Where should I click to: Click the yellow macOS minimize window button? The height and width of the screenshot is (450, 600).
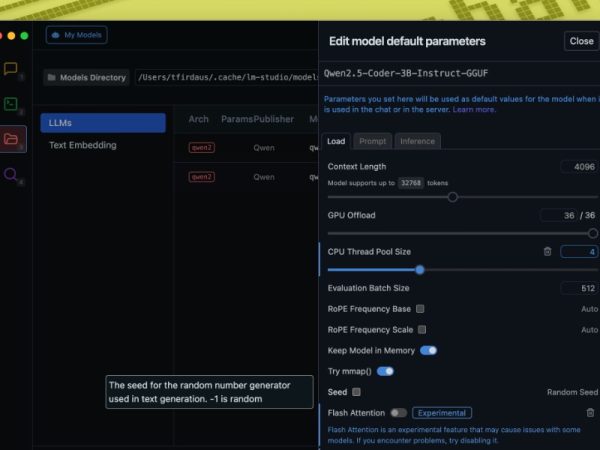11,36
